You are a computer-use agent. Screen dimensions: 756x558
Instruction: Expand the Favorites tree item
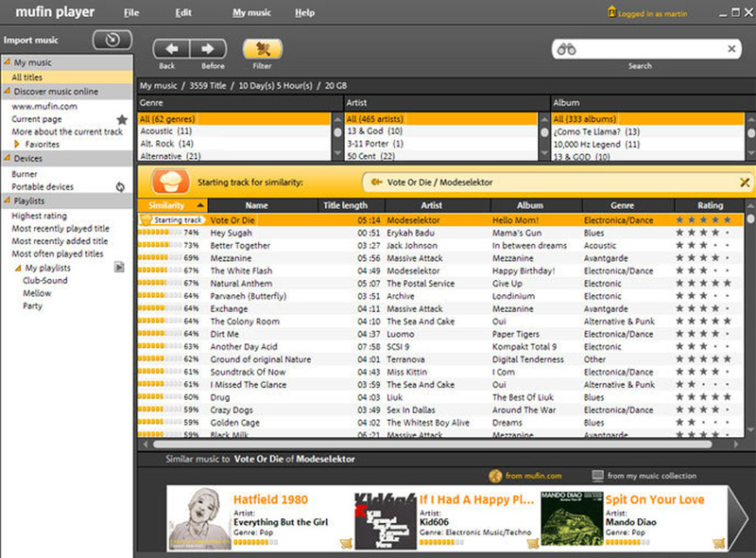click(x=17, y=145)
